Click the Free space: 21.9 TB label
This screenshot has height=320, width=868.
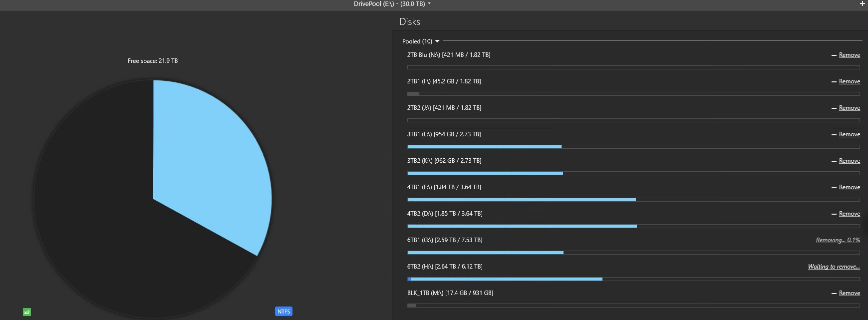click(x=153, y=61)
